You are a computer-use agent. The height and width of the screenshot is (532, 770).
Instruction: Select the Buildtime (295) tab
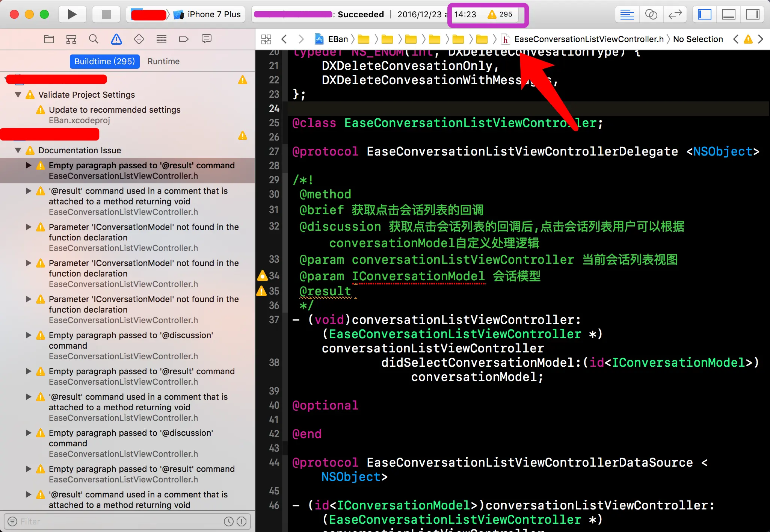pos(104,61)
